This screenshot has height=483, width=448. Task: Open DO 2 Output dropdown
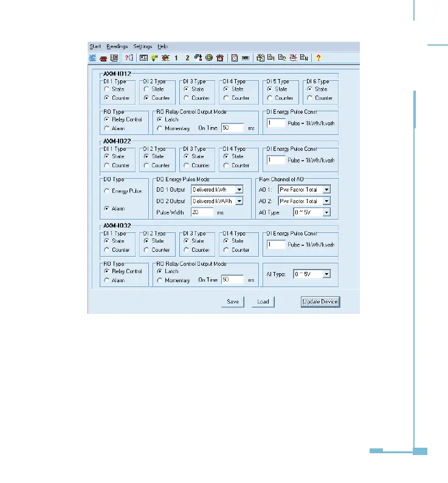pos(240,201)
